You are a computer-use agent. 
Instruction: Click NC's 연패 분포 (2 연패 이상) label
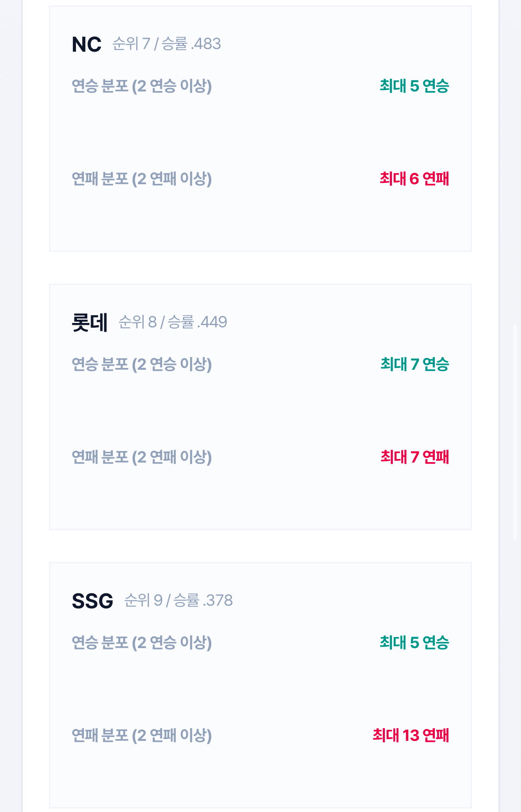coord(142,178)
